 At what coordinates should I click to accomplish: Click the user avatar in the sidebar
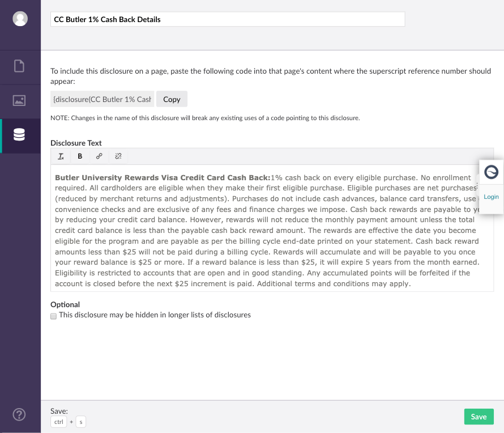click(x=20, y=19)
